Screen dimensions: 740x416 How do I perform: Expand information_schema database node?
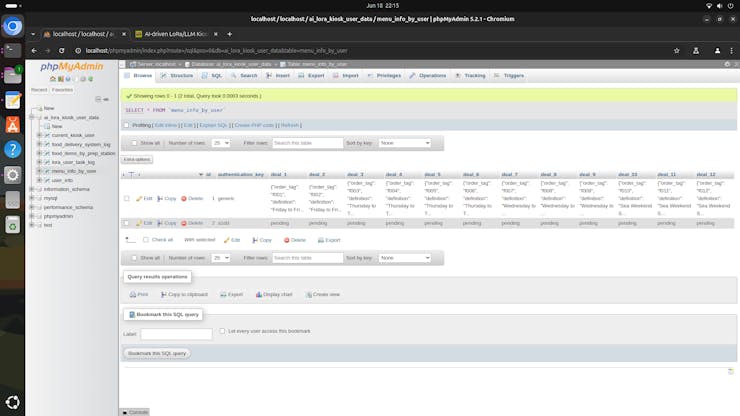32,189
